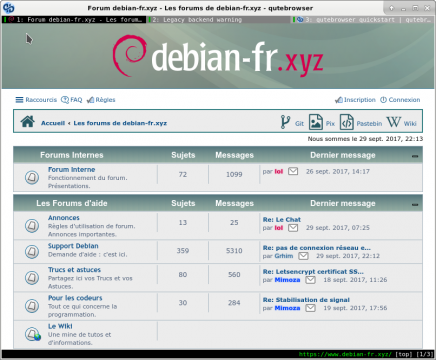This screenshot has width=436, height=360.
Task: Click the Forum Interne status icon
Action: pos(32,177)
